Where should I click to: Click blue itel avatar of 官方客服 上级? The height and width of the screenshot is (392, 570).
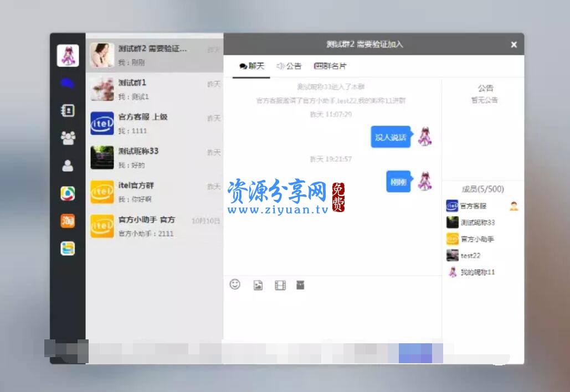(102, 123)
